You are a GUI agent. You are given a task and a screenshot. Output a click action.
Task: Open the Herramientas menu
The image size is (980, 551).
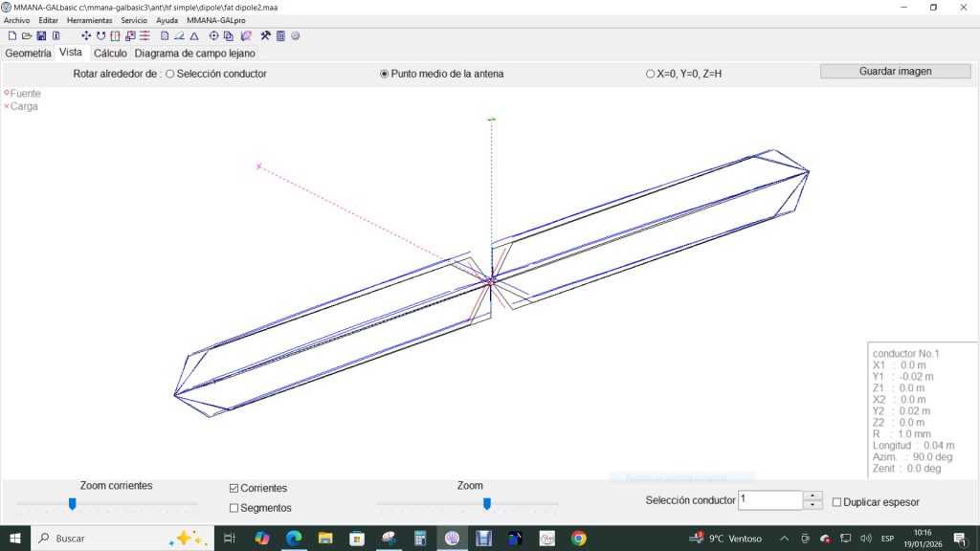(89, 20)
